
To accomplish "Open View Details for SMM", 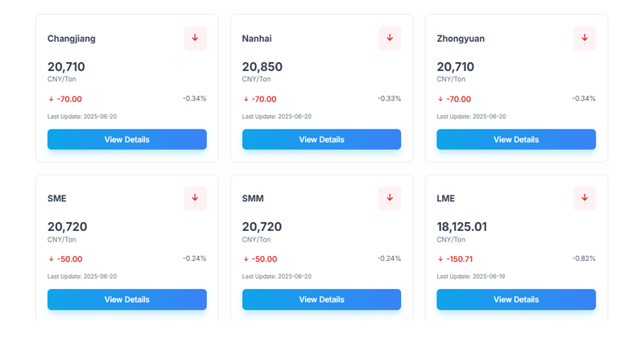I will click(x=321, y=299).
